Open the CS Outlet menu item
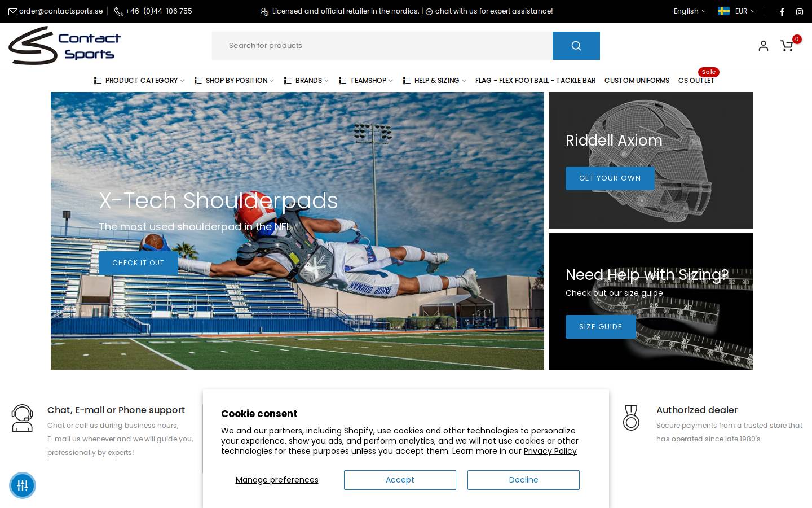 click(x=696, y=81)
